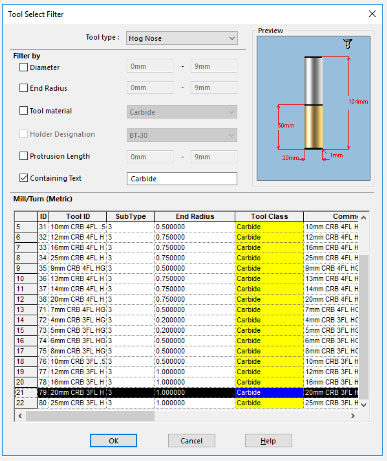Click the Tool Class column header
Viewport: 387px width, 461px height.
269,216
